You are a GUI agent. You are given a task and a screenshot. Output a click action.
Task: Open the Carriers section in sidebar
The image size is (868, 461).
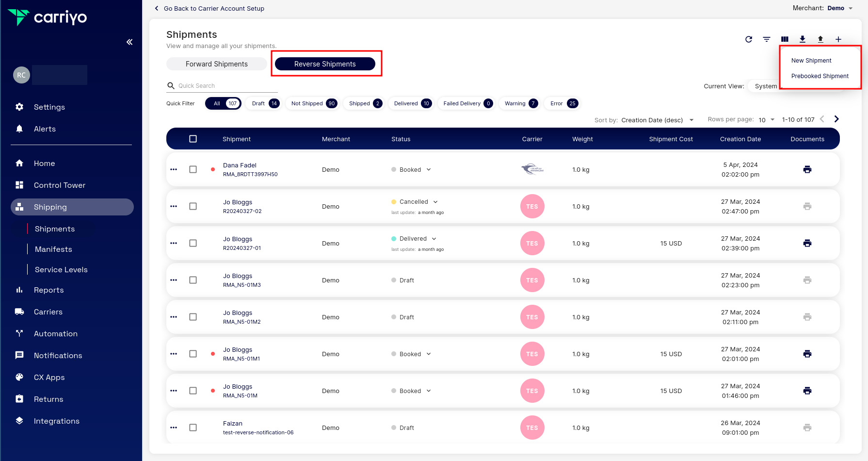[x=48, y=312]
